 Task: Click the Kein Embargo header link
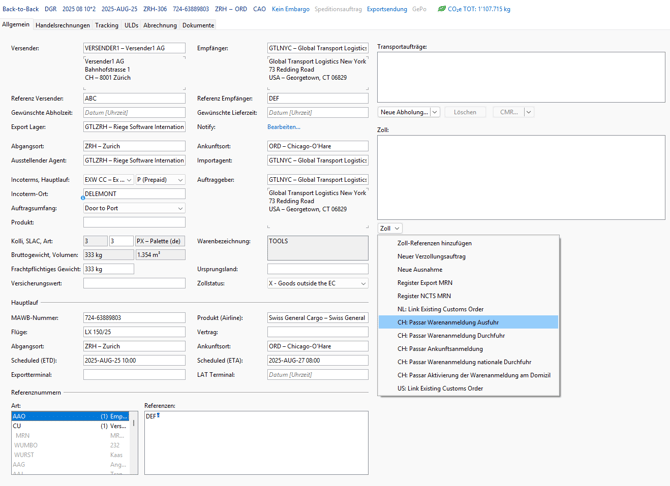pyautogui.click(x=291, y=9)
